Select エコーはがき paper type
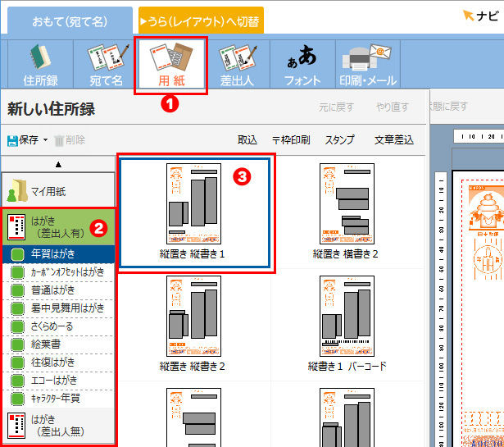The width and height of the screenshot is (504, 447). coord(58,381)
